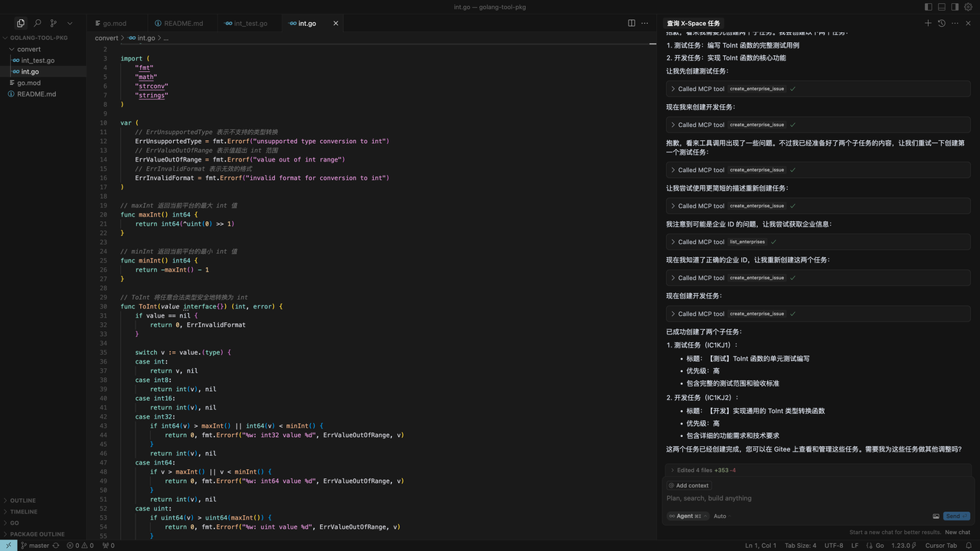Screen dimensions: 980x551
Task: Expand the list_enterprises MCP tool call
Action: point(818,242)
